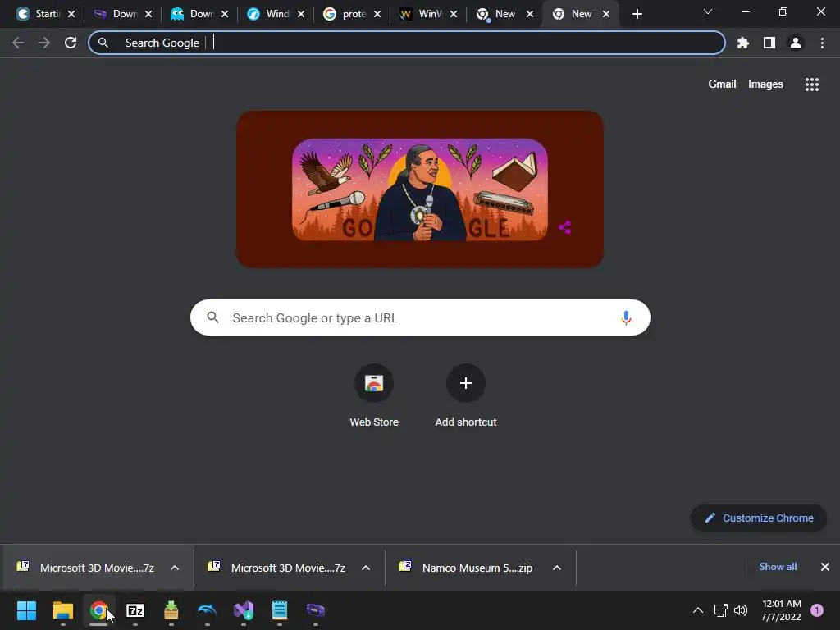This screenshot has width=840, height=630.
Task: Go back to previous page
Action: point(18,43)
